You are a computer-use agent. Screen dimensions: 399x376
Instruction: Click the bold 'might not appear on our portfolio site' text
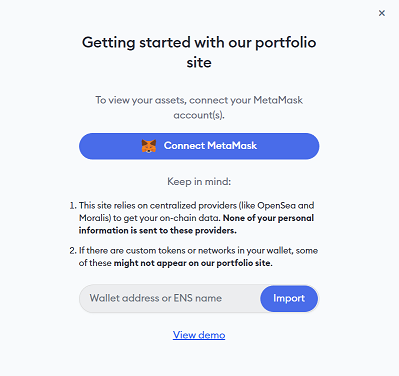point(193,263)
